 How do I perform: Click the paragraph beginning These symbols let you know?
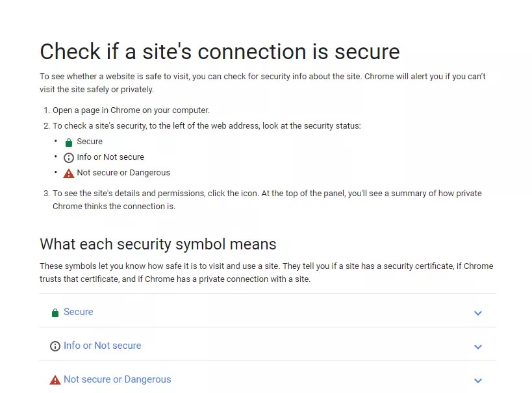266,273
